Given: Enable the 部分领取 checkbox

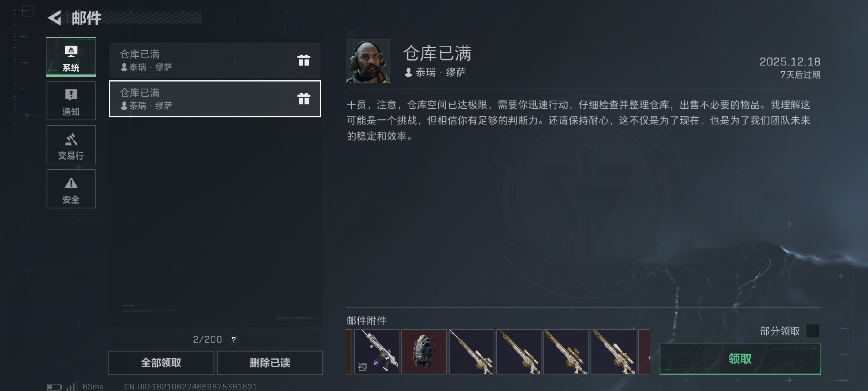Looking at the screenshot, I should [x=813, y=331].
